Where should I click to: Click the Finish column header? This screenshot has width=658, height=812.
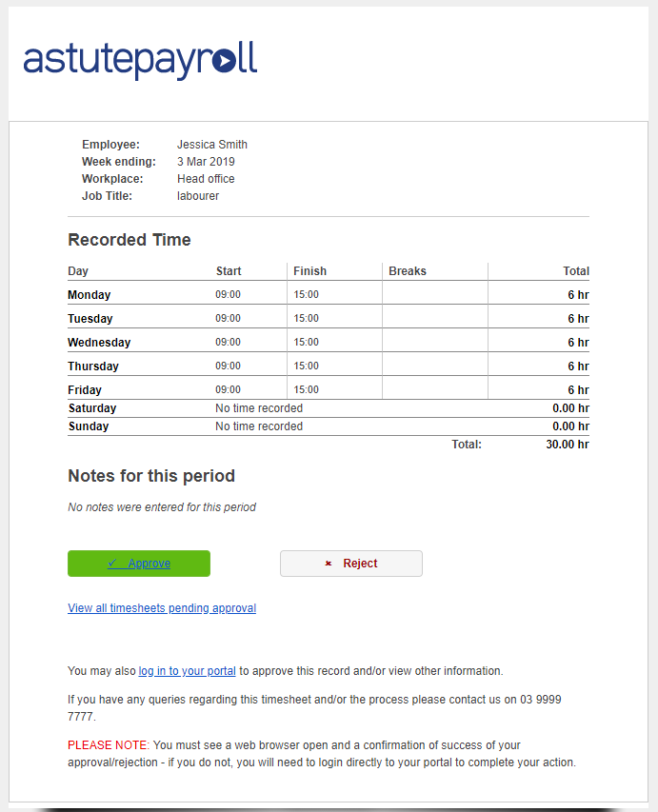click(x=309, y=270)
